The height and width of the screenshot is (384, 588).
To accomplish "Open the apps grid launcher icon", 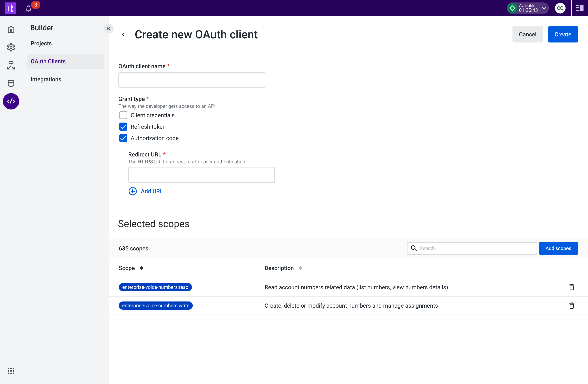I will pyautogui.click(x=11, y=371).
